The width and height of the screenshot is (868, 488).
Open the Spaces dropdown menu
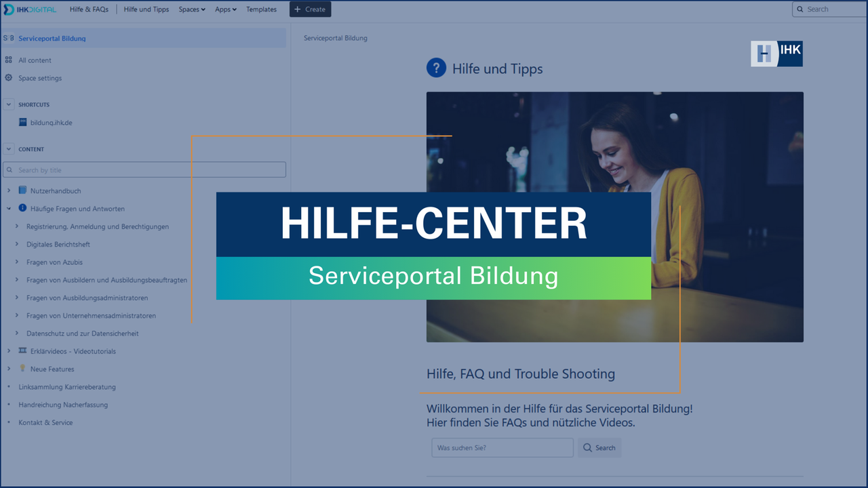coord(192,9)
